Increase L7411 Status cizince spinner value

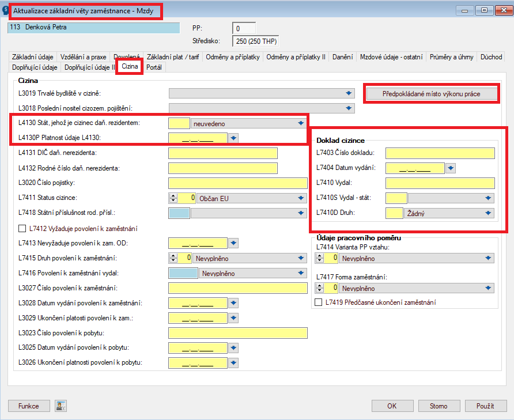tap(173, 196)
